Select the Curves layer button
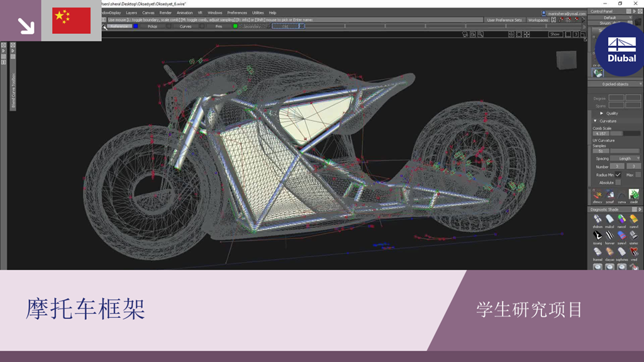The width and height of the screenshot is (644, 362). coord(186,26)
